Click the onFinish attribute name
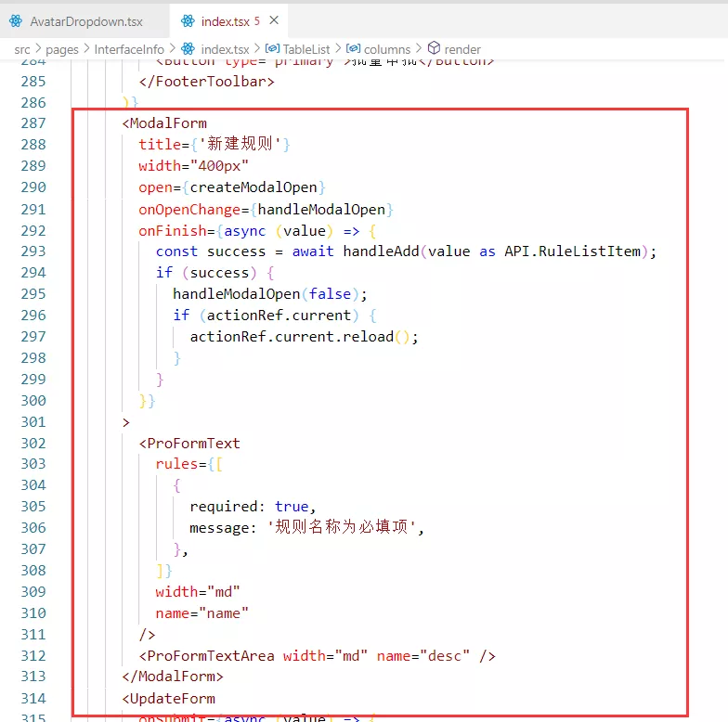Screen dimensions: 728x722 click(173, 231)
